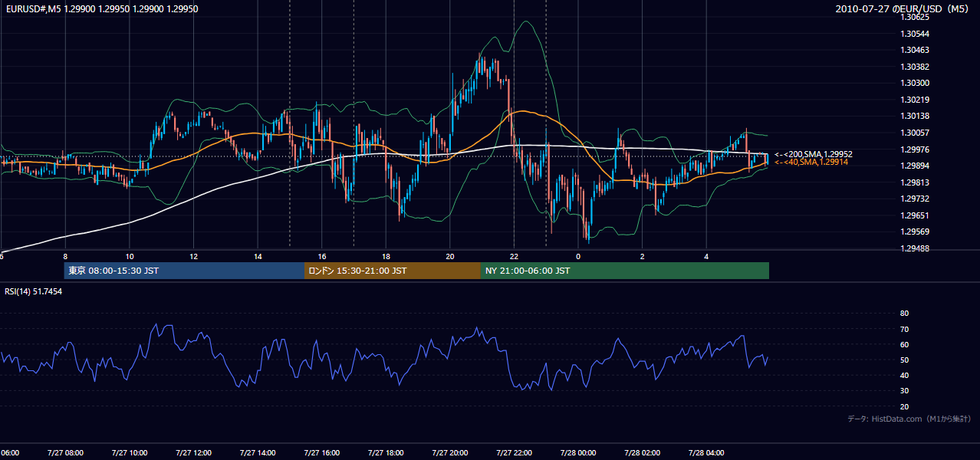Click the RSI scale value 50
Screen dimensions: 980x460
pos(904,360)
